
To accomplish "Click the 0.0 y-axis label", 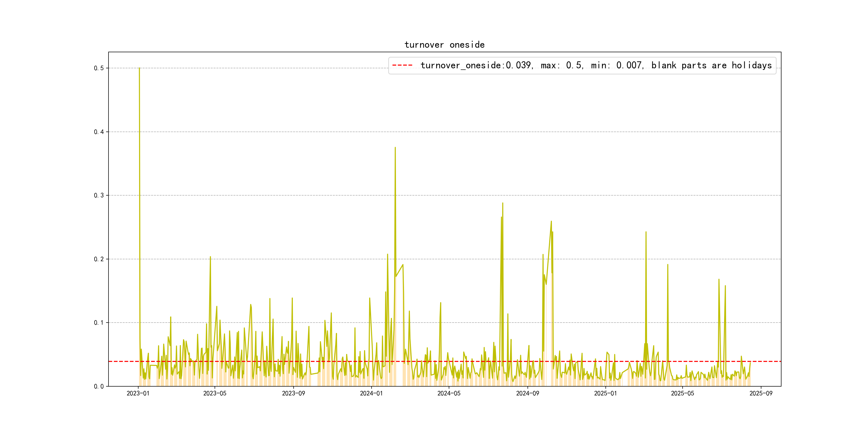I will point(99,387).
